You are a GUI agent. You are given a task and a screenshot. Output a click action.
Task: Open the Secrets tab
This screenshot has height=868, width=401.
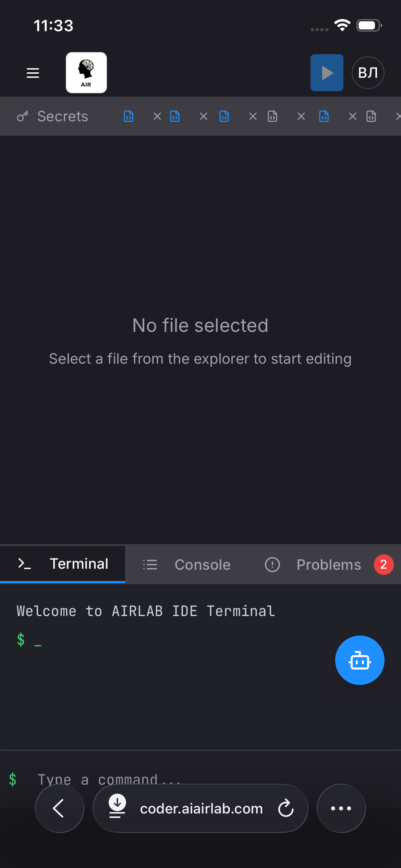(x=53, y=116)
